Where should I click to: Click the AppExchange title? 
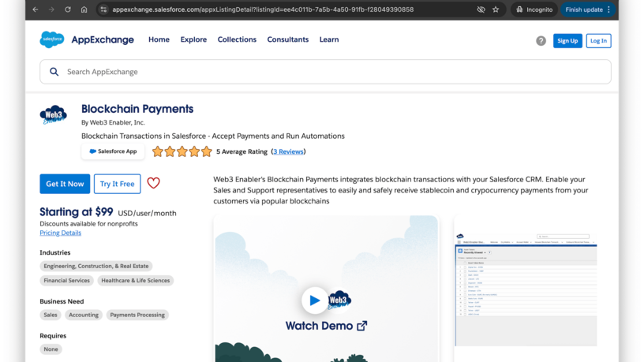103,39
